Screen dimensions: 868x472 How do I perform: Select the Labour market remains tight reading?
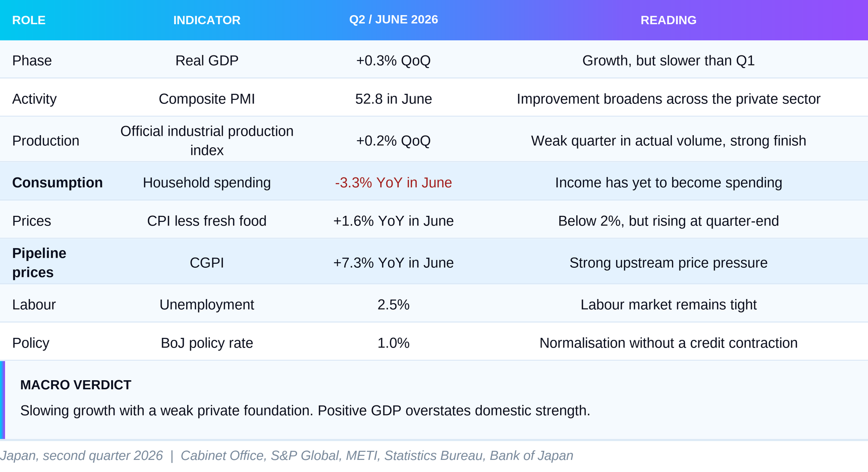[x=669, y=305]
